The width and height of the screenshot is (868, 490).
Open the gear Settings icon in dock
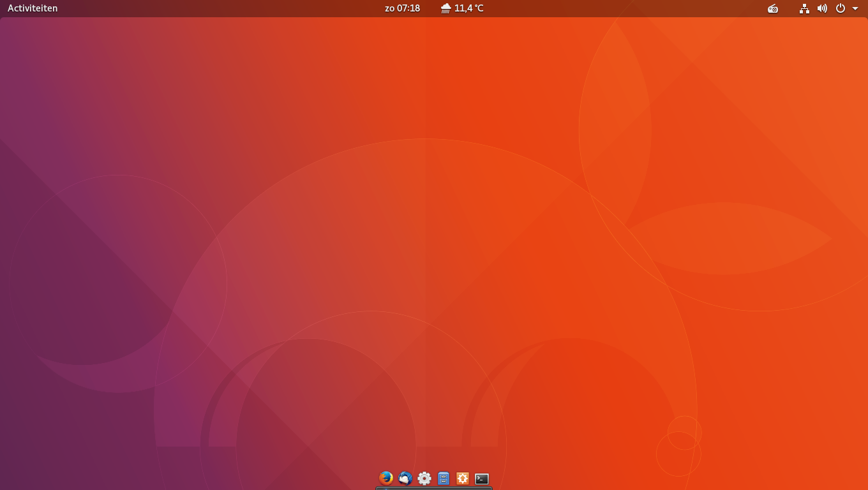tap(424, 478)
